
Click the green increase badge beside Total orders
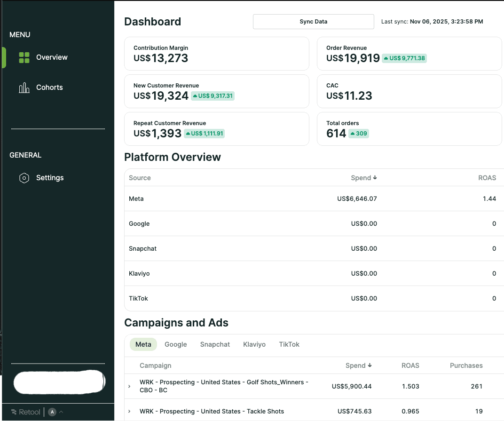pos(359,134)
